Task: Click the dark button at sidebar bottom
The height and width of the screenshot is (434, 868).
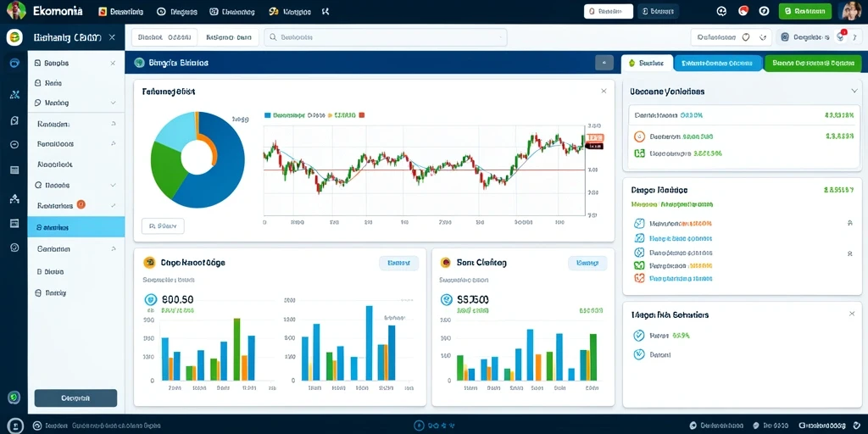Action: (x=75, y=398)
